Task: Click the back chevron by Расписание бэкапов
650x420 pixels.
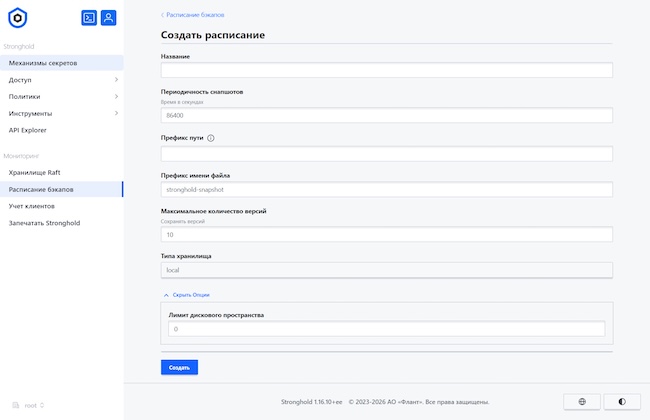Action: 163,16
